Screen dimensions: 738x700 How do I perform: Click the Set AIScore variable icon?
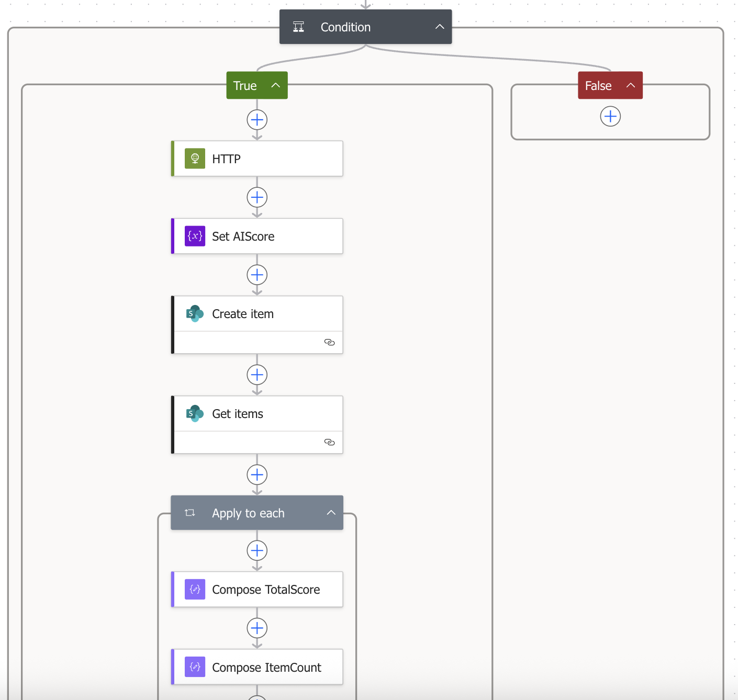pos(195,236)
